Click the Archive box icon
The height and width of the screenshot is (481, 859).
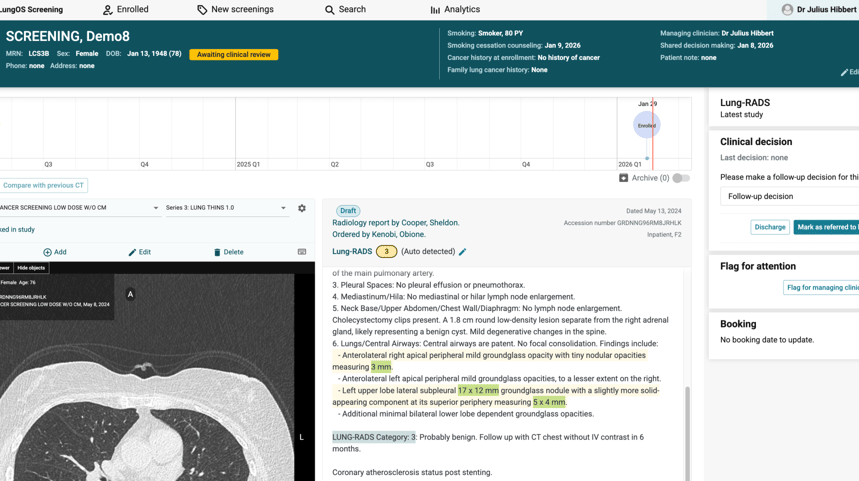623,178
